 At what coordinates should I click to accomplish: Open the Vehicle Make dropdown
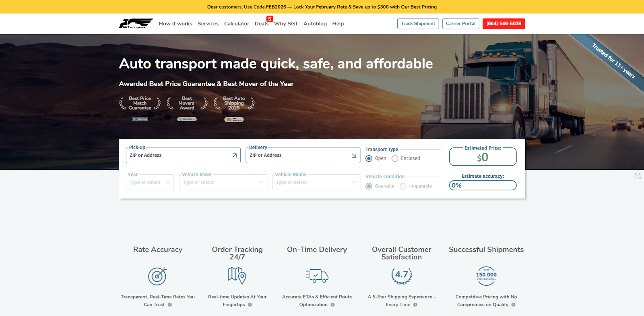point(223,183)
